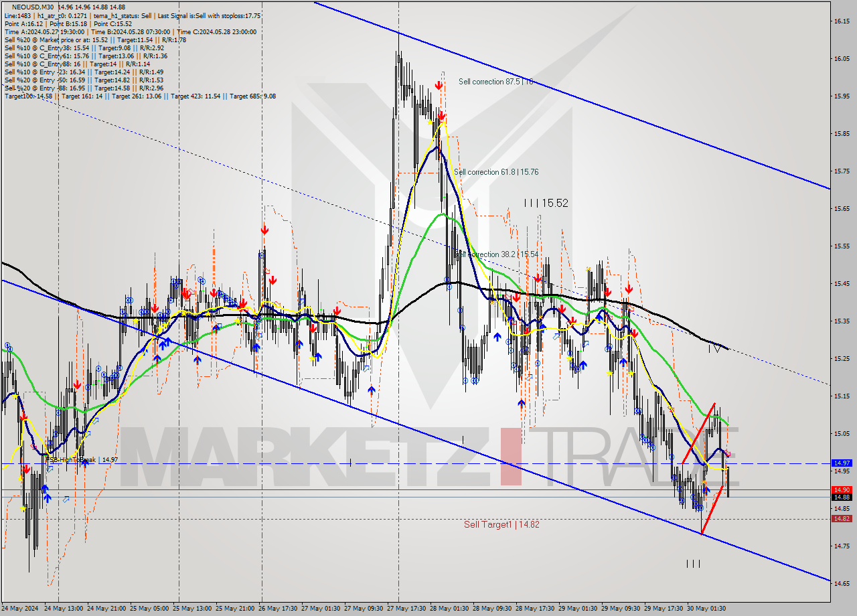Viewport: 857px width, 616px height.
Task: Click the 15.95 price axis value
Action: (842, 96)
